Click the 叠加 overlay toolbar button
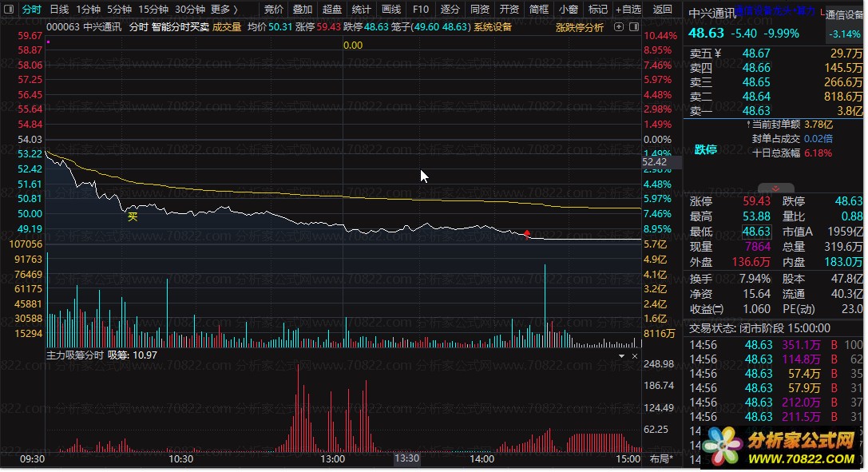 coord(303,10)
